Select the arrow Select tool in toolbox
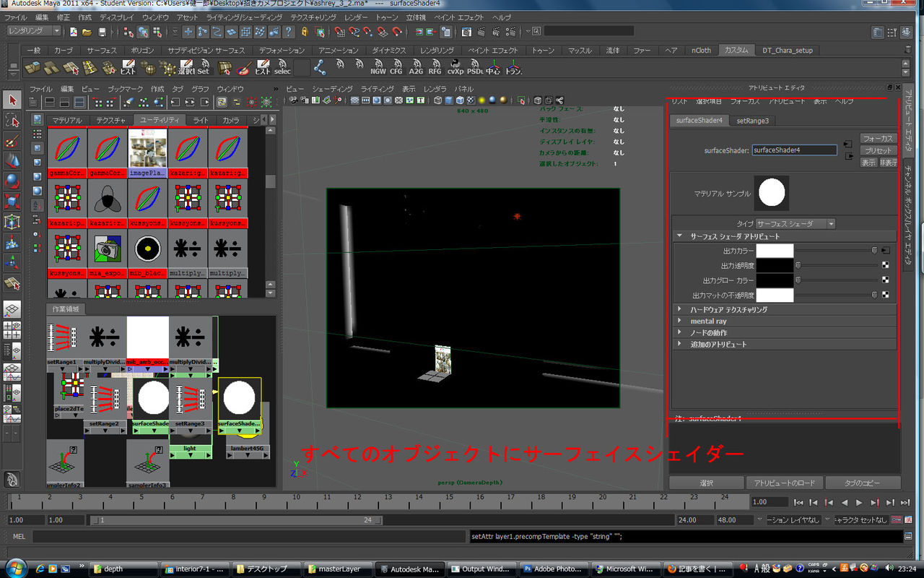 (x=12, y=100)
